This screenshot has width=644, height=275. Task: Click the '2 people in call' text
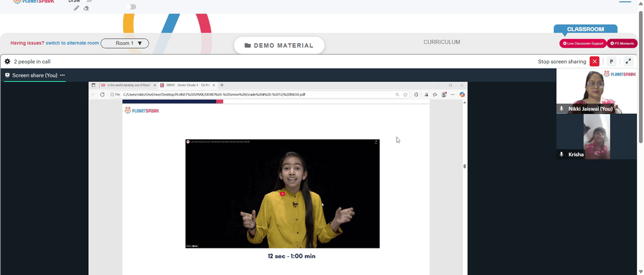click(32, 62)
